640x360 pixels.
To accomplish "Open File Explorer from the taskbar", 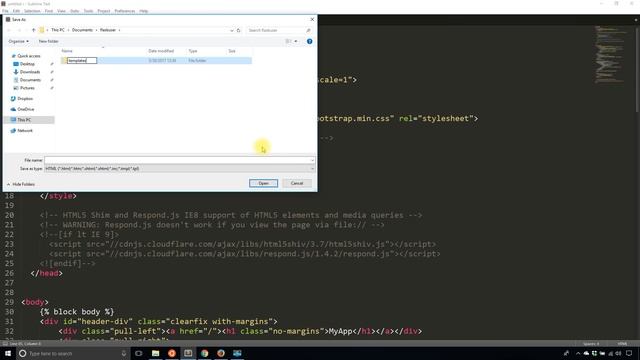I will pyautogui.click(x=156, y=353).
